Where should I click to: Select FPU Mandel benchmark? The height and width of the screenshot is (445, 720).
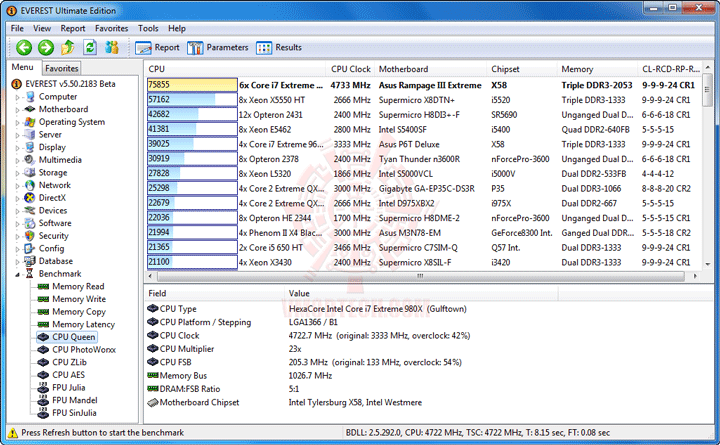[x=75, y=400]
